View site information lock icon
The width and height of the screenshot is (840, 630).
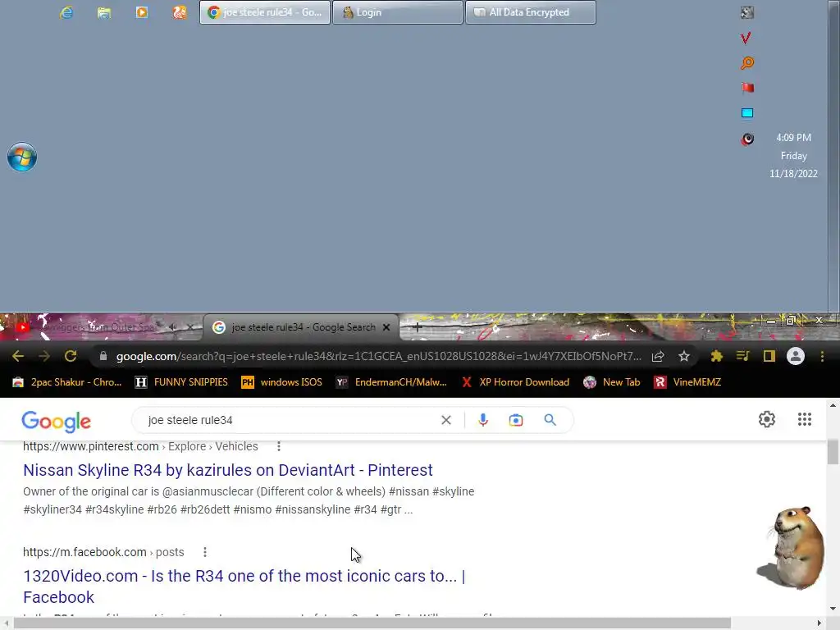pos(103,356)
